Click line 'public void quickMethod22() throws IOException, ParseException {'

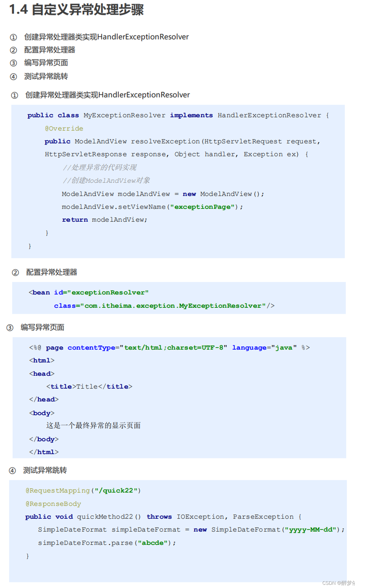click(x=163, y=517)
